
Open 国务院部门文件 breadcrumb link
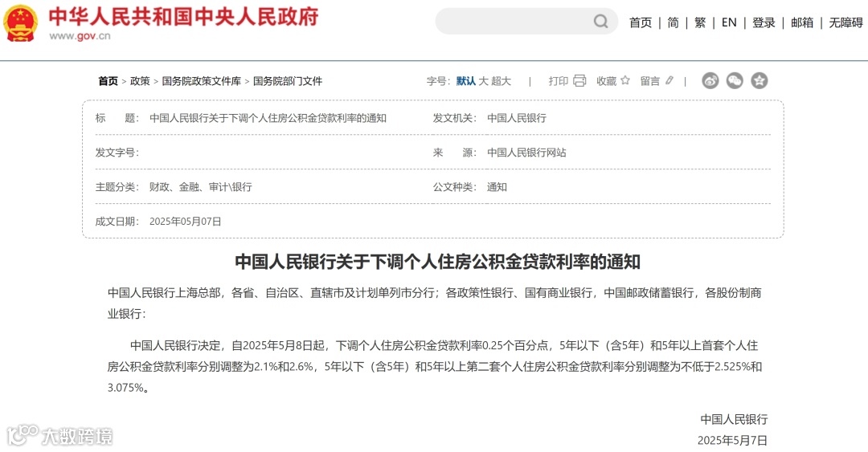pyautogui.click(x=287, y=81)
